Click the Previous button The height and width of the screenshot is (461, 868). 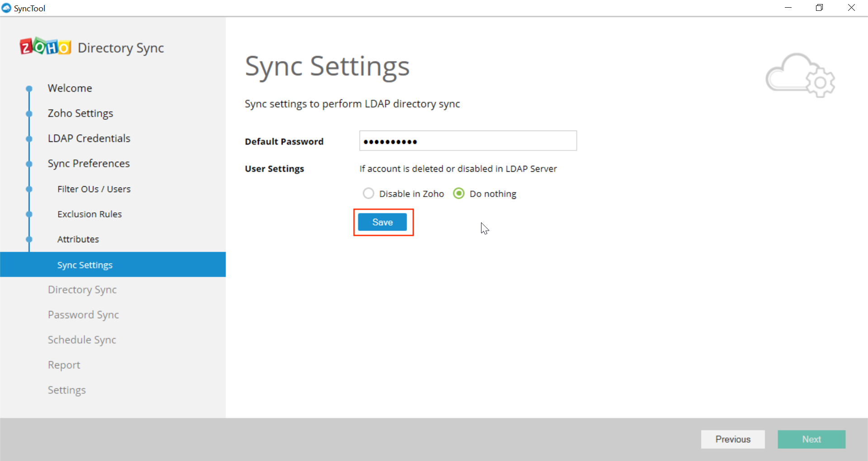tap(733, 439)
